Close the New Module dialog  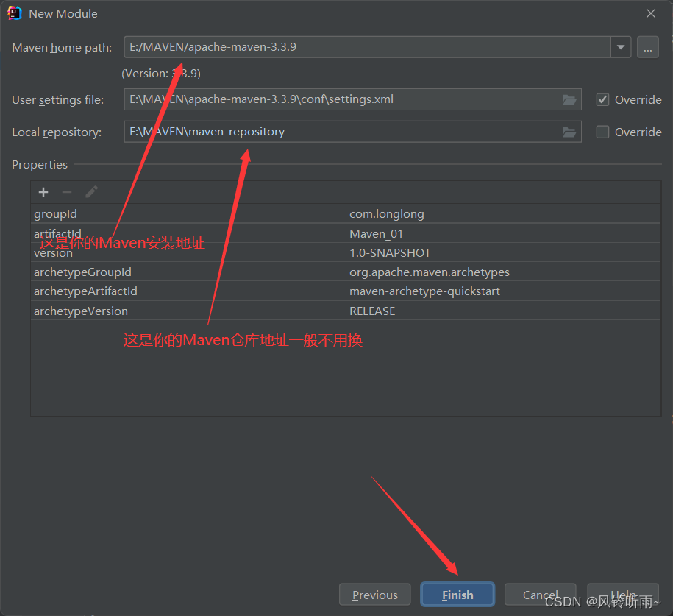pyautogui.click(x=650, y=13)
